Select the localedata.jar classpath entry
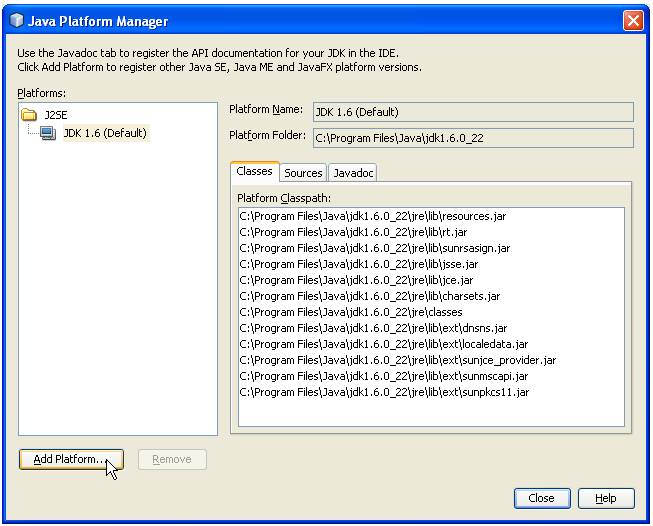653x526 pixels. pyautogui.click(x=384, y=344)
